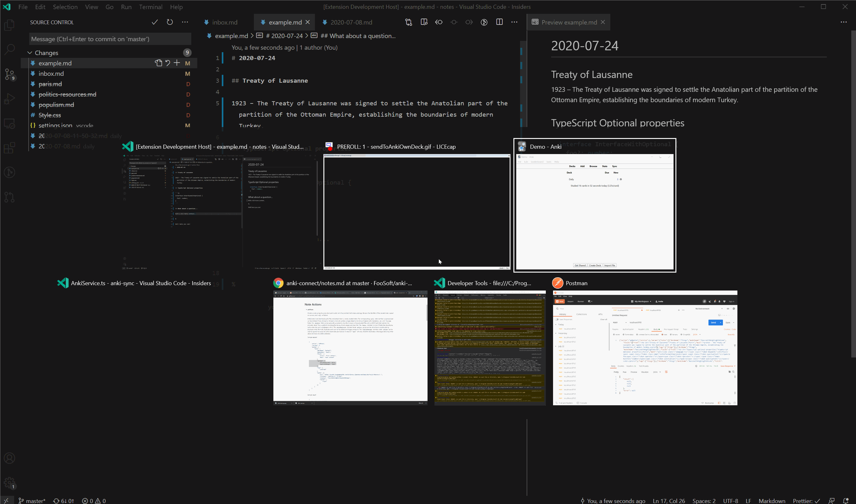This screenshot has height=504, width=856.
Task: Open Source Control more actions menu
Action: click(185, 22)
